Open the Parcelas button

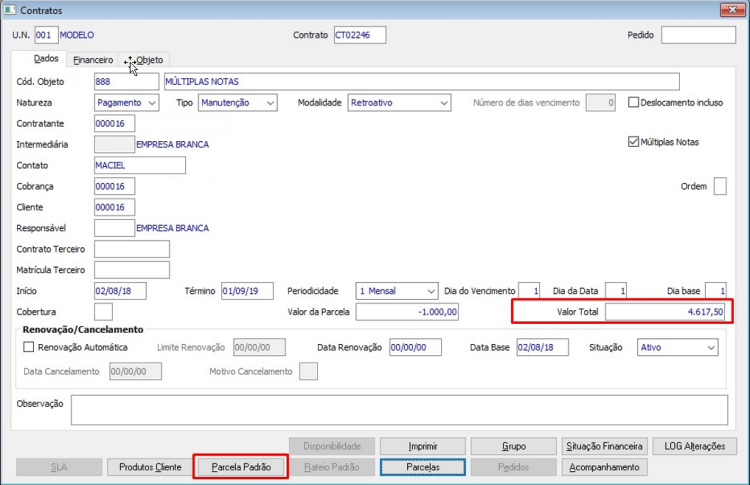(x=423, y=467)
